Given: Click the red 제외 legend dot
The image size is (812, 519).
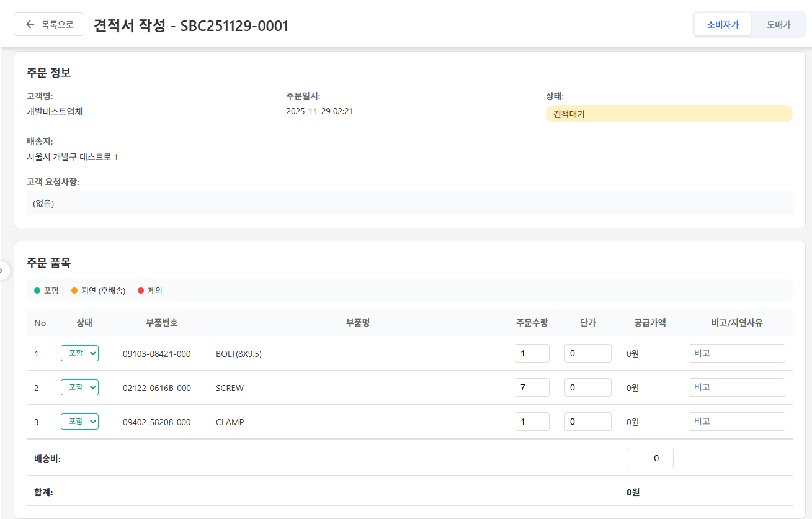Looking at the screenshot, I should coord(141,291).
